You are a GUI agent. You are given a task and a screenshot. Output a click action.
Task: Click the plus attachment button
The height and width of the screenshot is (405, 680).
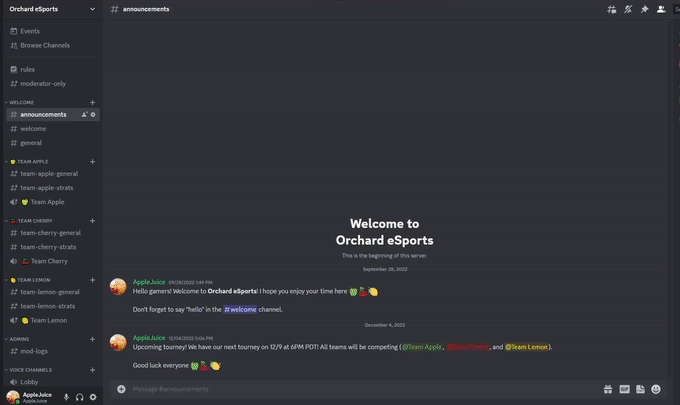(x=121, y=389)
